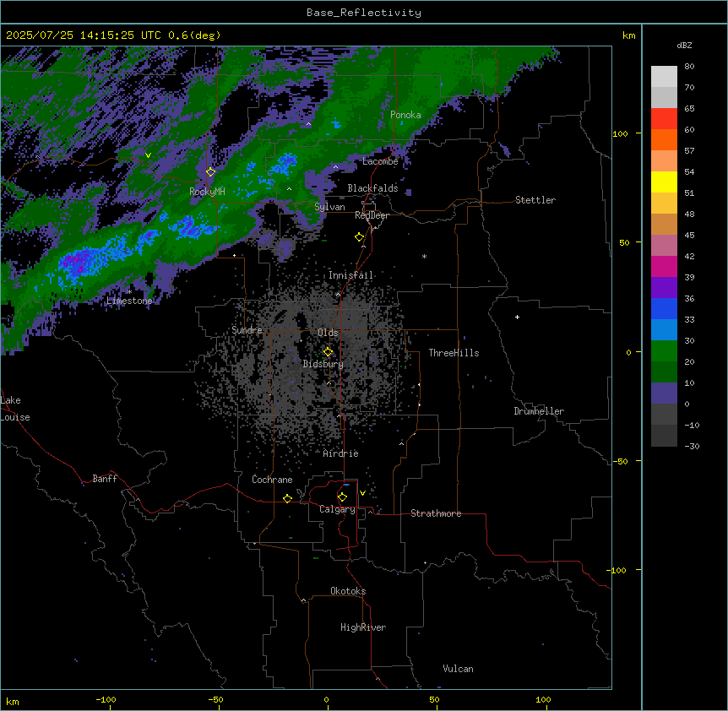Click the Lake Louise label
Screen dimensions: 728x711
pyautogui.click(x=15, y=409)
